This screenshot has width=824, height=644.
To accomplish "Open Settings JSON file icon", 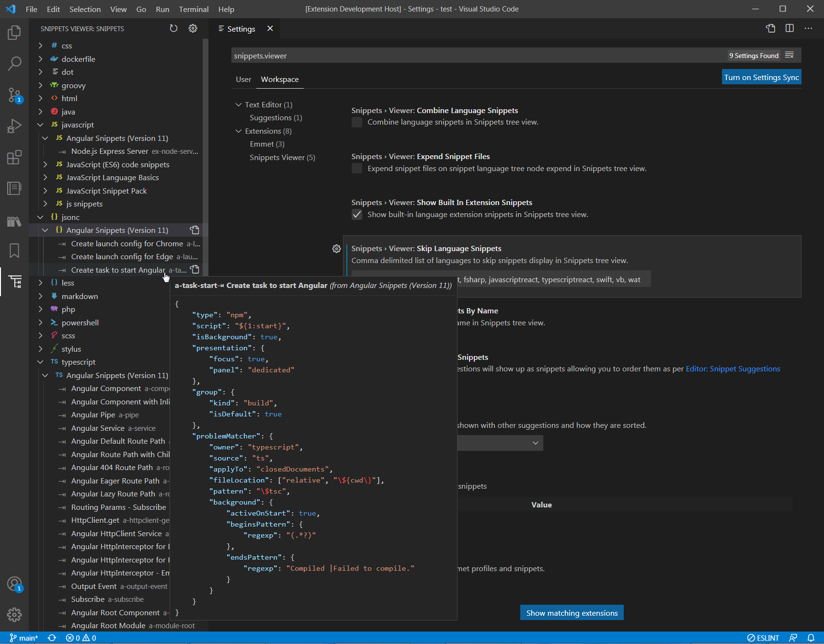I will (x=770, y=28).
